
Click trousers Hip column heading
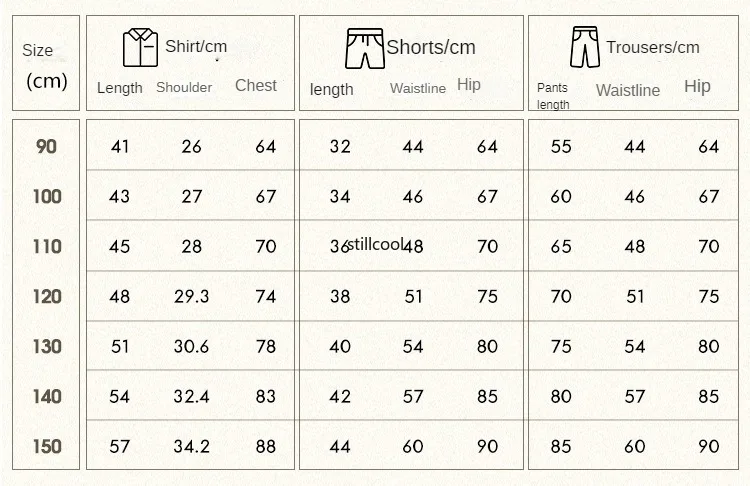coord(697,86)
